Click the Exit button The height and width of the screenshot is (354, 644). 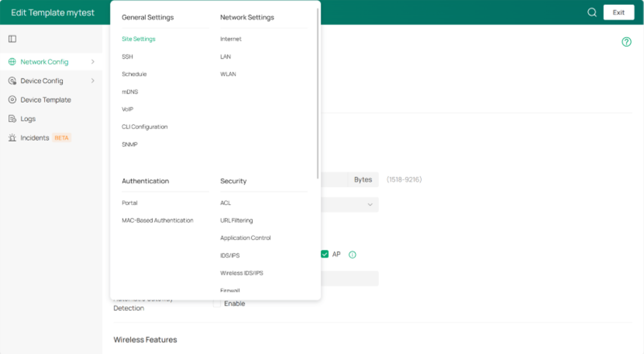(619, 12)
